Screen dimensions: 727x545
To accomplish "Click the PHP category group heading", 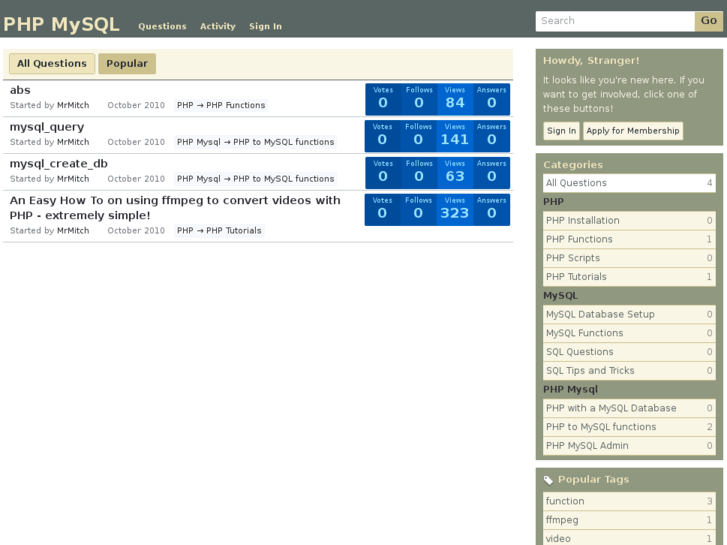I will pos(554,202).
